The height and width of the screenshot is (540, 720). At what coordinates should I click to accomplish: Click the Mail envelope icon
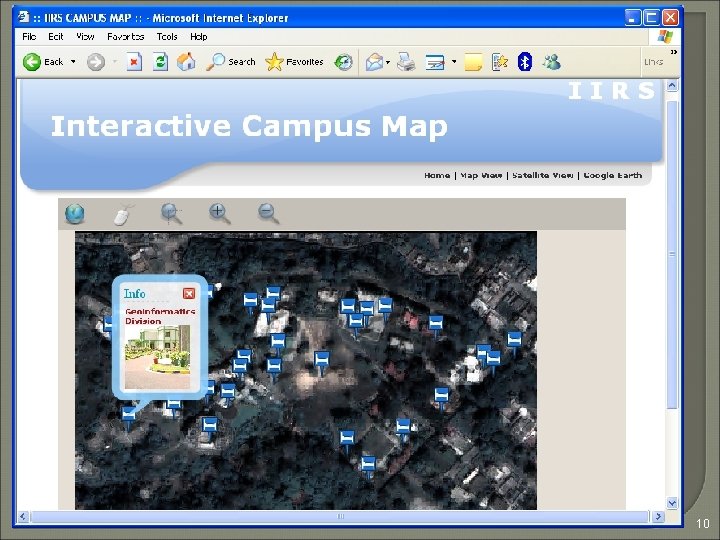click(x=374, y=62)
